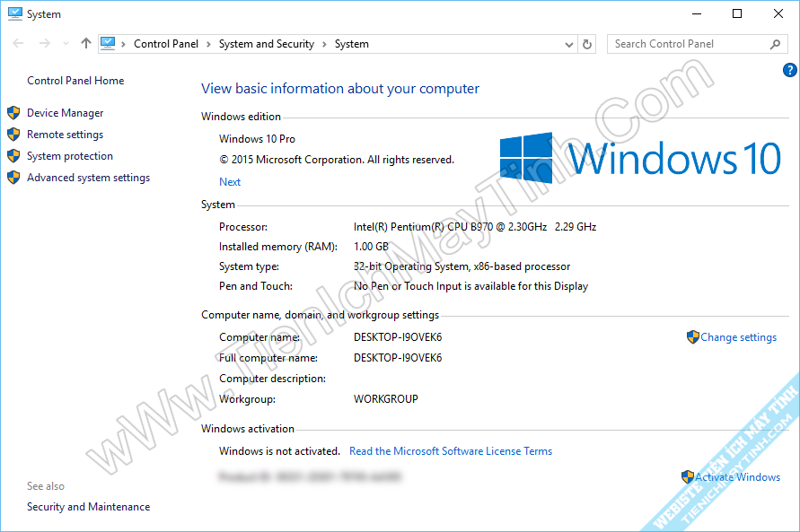Go up one level with Up arrow
This screenshot has height=532, width=800.
(x=85, y=43)
